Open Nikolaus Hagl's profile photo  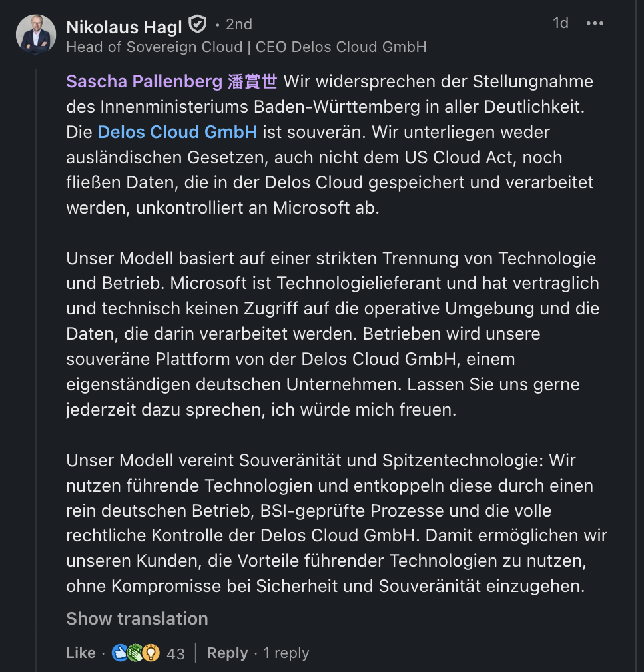[36, 35]
